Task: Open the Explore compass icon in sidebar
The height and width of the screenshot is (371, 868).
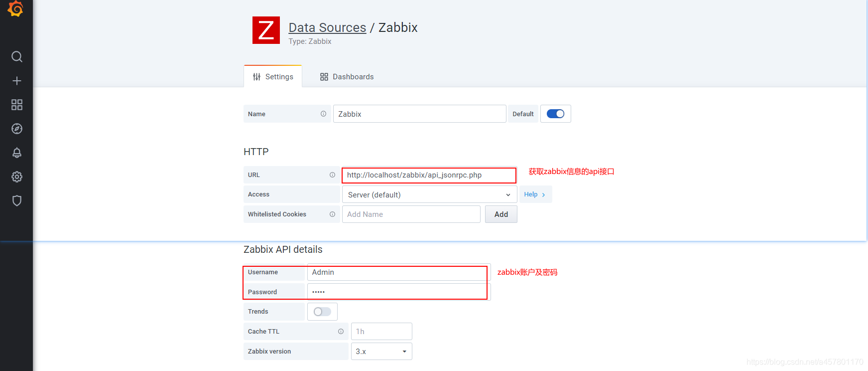Action: [x=17, y=129]
